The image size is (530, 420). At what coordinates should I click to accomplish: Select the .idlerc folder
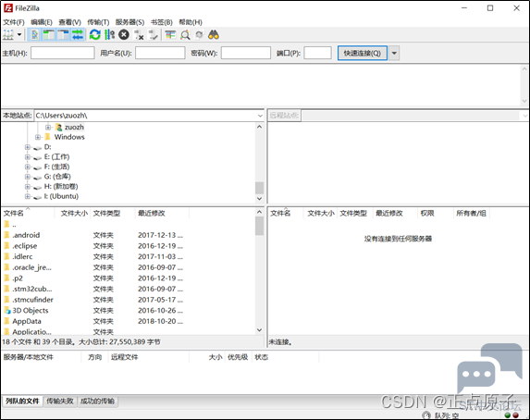(x=22, y=256)
